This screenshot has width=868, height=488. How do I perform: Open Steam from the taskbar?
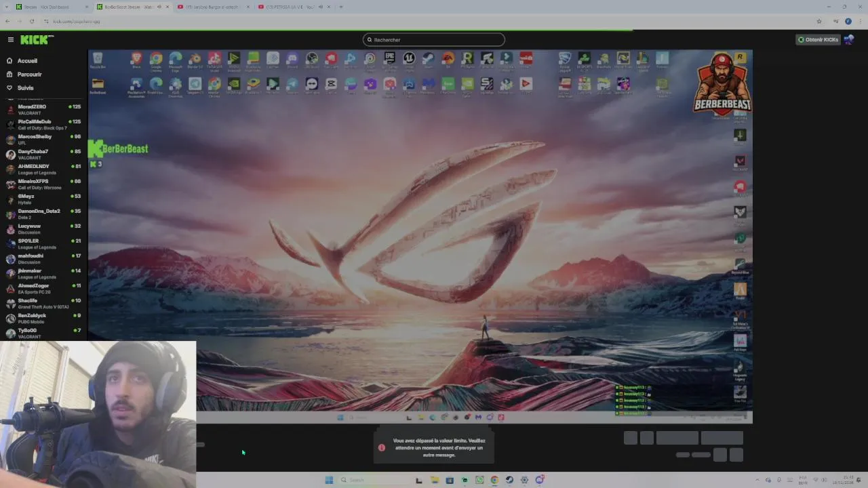509,480
